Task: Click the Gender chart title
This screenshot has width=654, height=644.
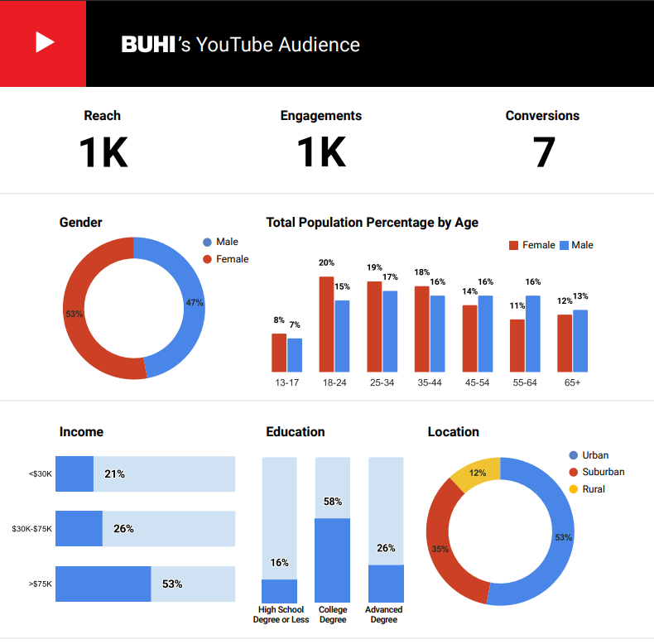Action: [80, 223]
